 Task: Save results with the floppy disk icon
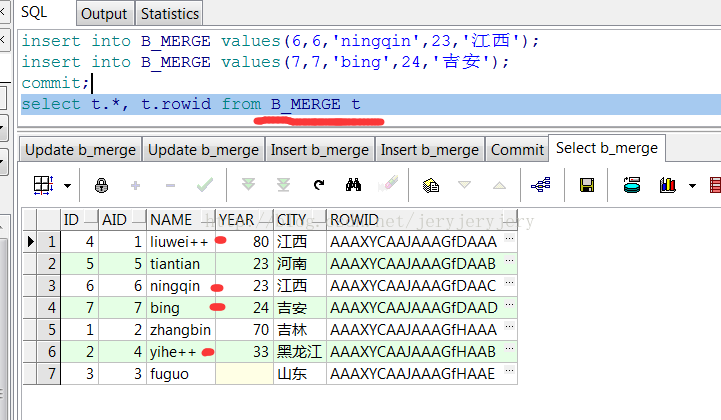coord(587,185)
